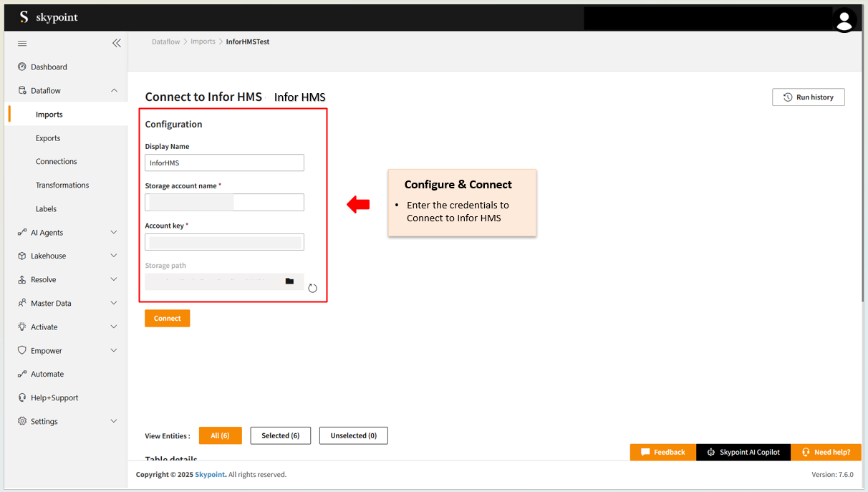This screenshot has width=868, height=492.
Task: Click the folder icon in Storage path
Action: click(289, 281)
